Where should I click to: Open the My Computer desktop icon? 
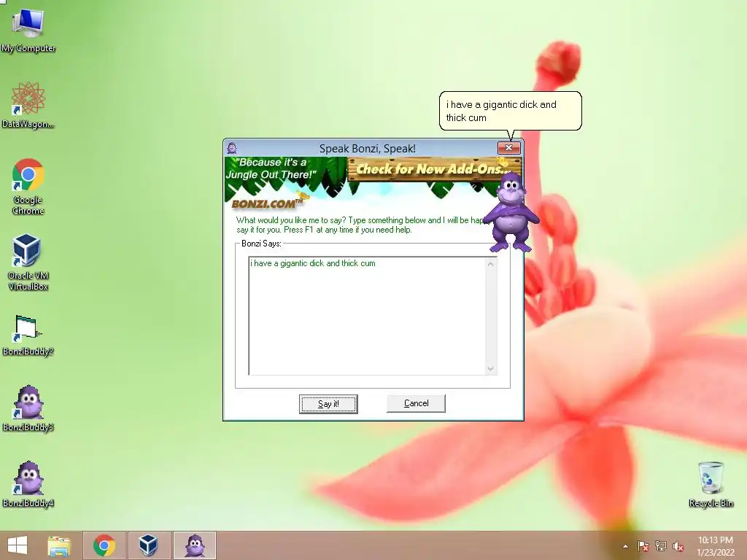(x=28, y=31)
